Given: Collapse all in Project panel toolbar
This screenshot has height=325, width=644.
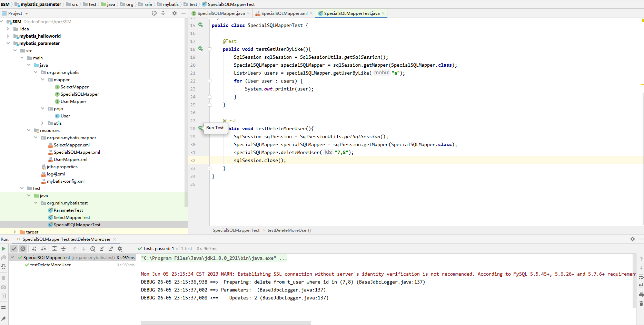Looking at the screenshot, I should coord(163,13).
